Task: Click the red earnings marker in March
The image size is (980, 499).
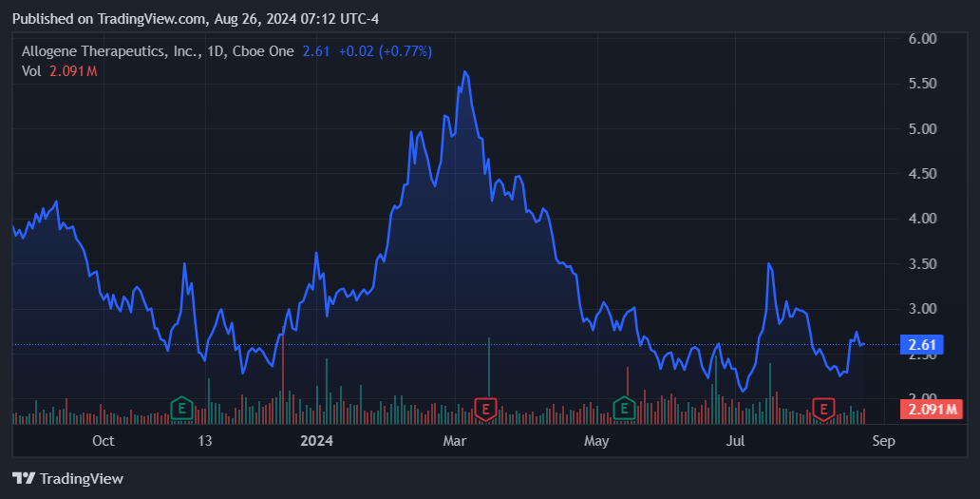Action: tap(485, 410)
